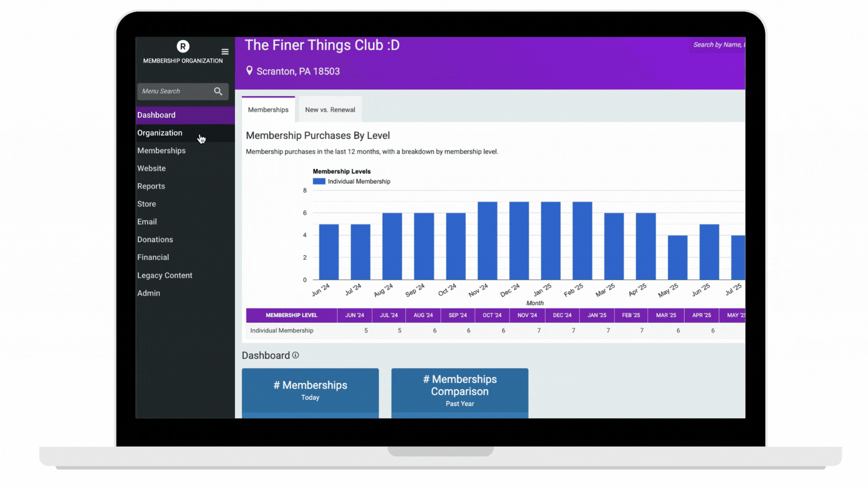
Task: Click the Individual Membership legend swatch
Action: [319, 181]
